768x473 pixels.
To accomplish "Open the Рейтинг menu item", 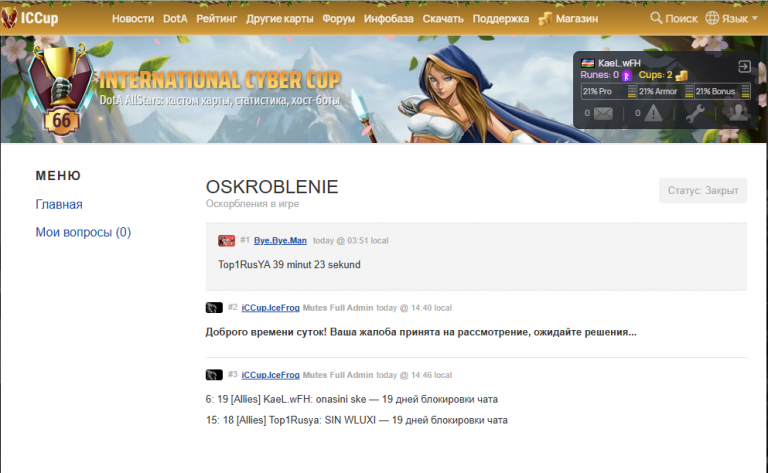I will pyautogui.click(x=216, y=19).
